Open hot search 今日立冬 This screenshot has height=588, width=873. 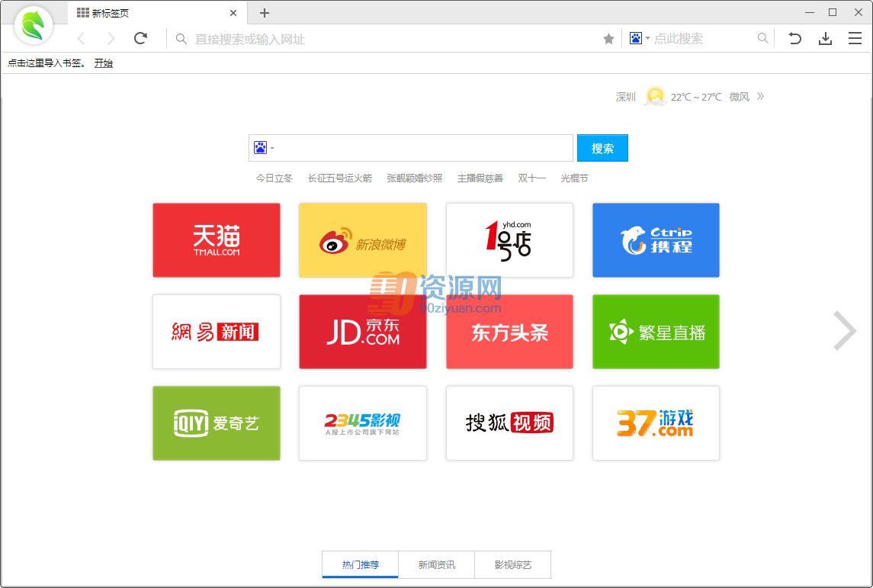tap(274, 178)
